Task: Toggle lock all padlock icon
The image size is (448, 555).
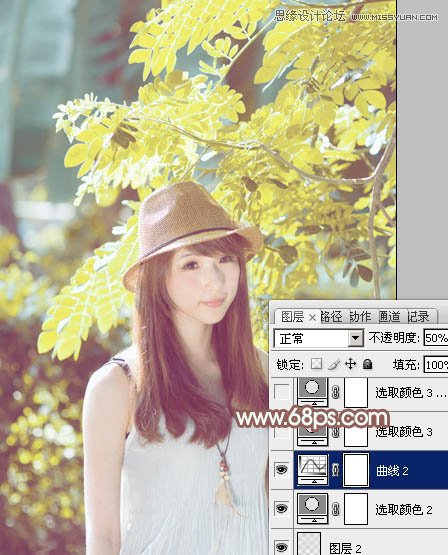Action: (x=368, y=364)
